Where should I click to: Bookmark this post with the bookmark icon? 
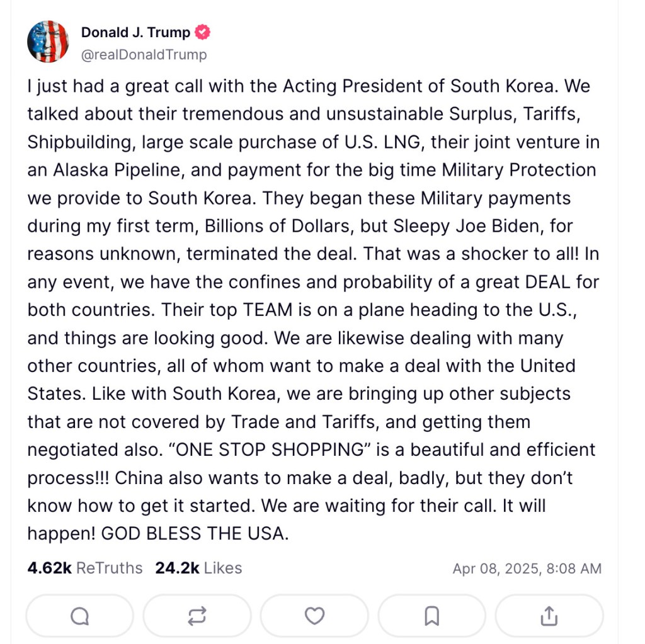432,616
